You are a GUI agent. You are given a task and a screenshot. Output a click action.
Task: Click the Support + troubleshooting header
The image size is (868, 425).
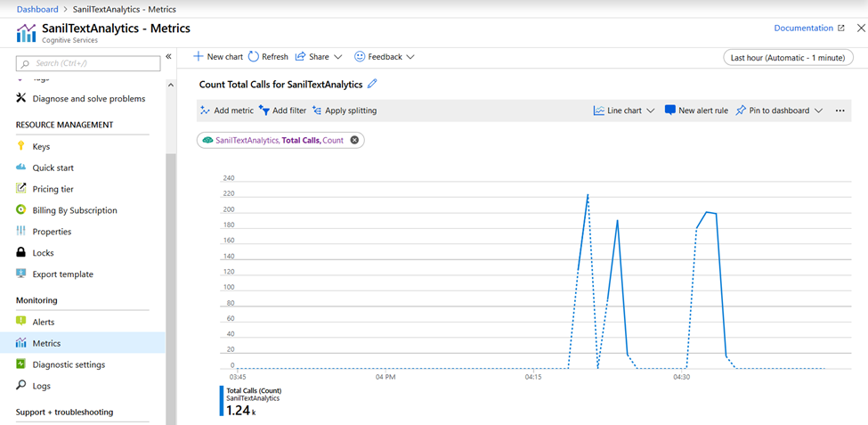tap(65, 413)
